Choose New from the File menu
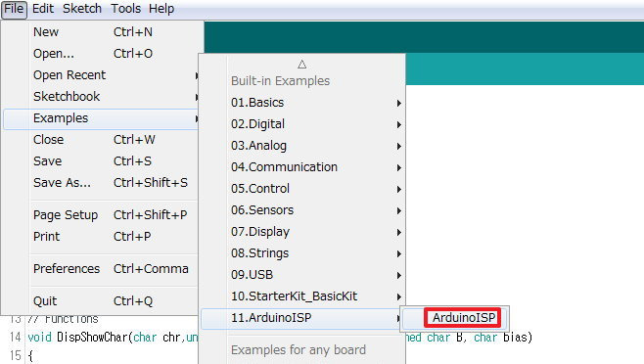This screenshot has width=644, height=364. (101, 32)
